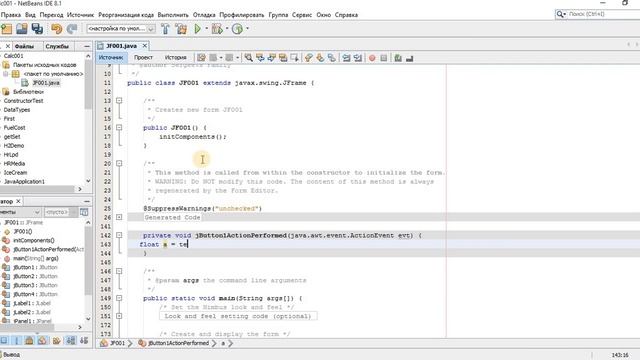Click the Undo arrow icon
This screenshot has width=640, height=360.
click(56, 29)
